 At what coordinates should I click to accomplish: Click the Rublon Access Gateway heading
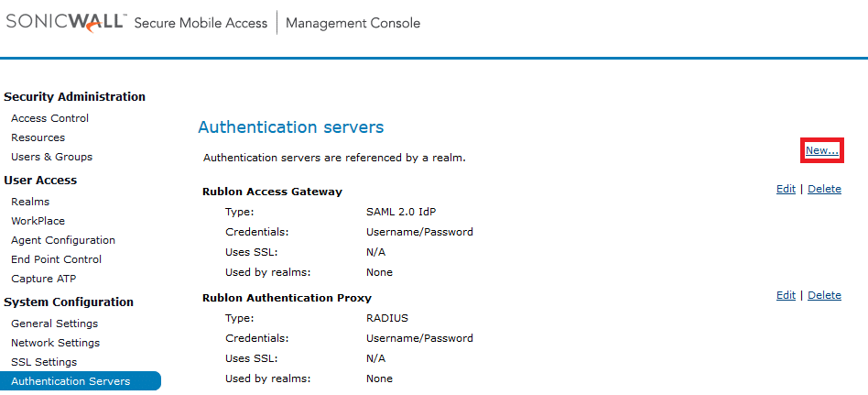click(272, 192)
